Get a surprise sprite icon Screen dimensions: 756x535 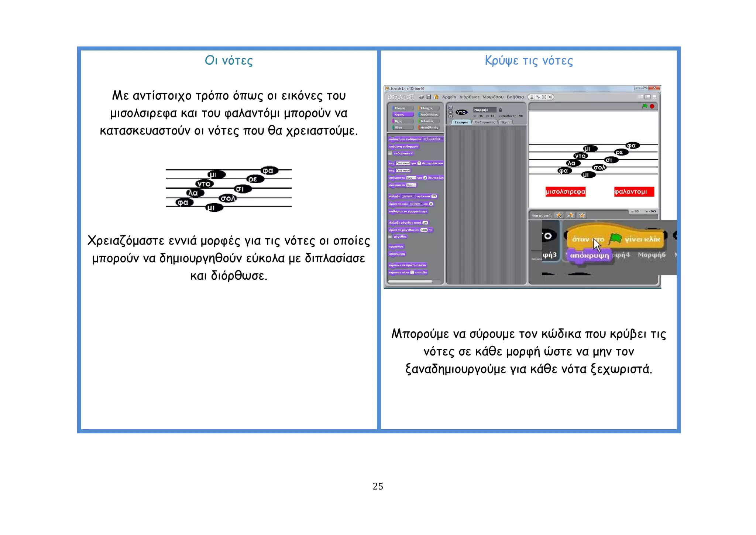(582, 215)
